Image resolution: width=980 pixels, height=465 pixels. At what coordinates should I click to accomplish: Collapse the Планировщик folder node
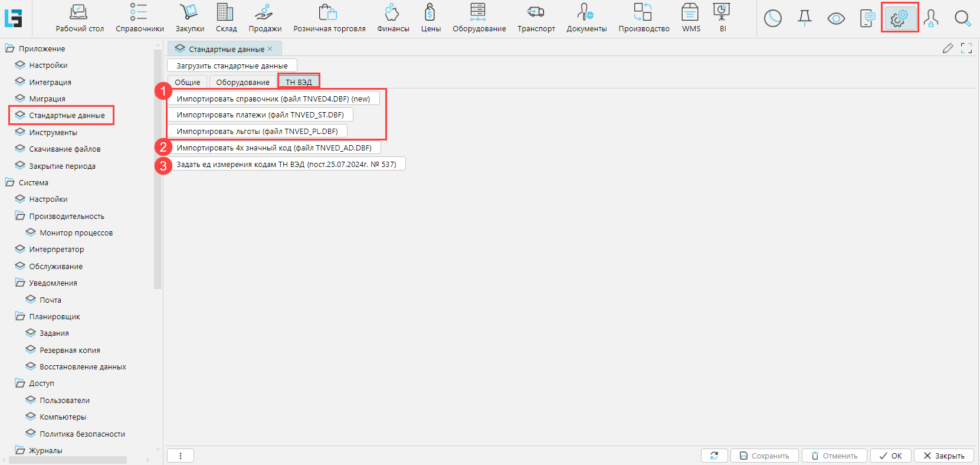pos(21,316)
